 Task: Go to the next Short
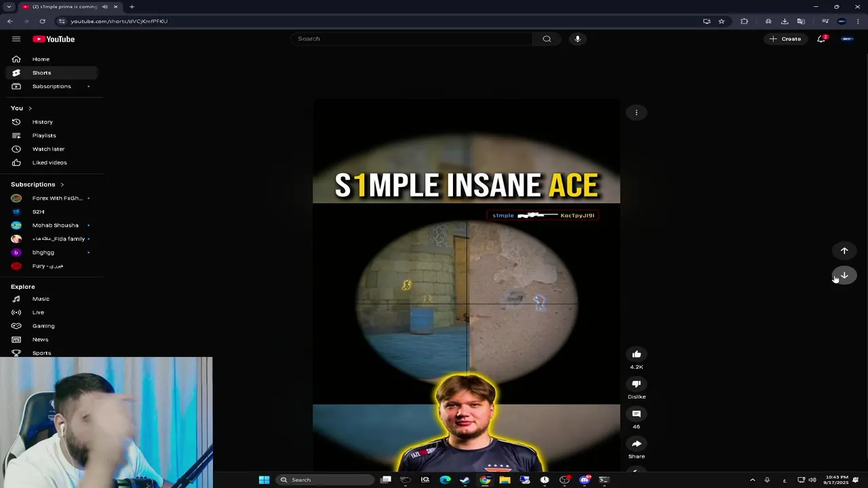844,276
